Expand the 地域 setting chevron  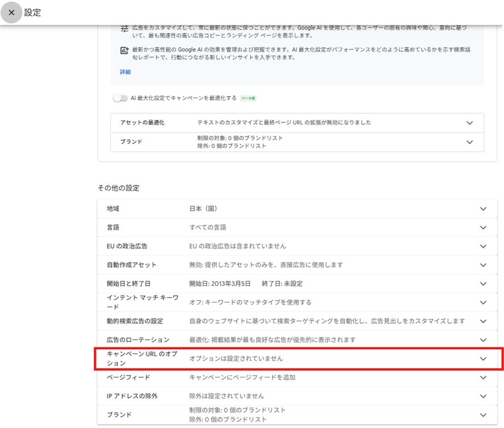483,209
